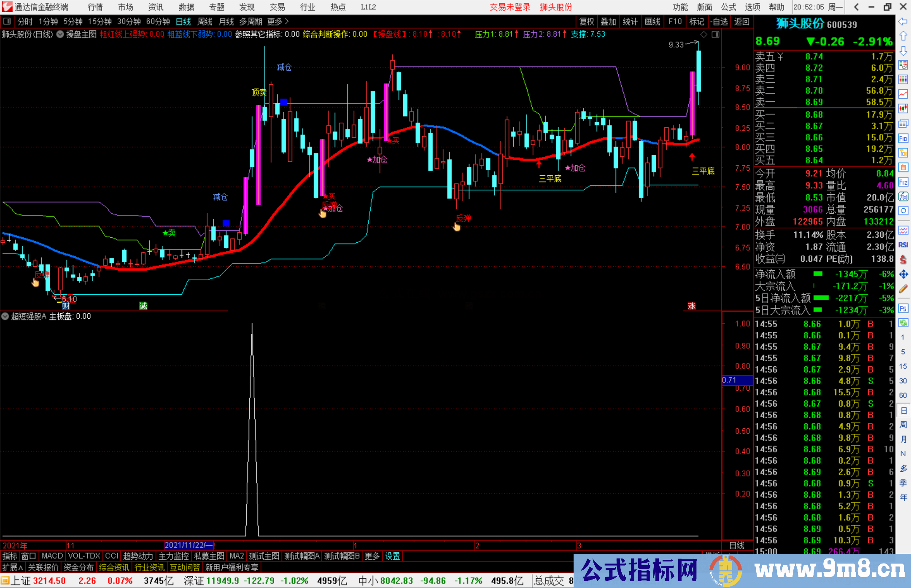Image resolution: width=911 pixels, height=588 pixels.
Task: Toggle 复权 price adjustment button
Action: [x=587, y=21]
